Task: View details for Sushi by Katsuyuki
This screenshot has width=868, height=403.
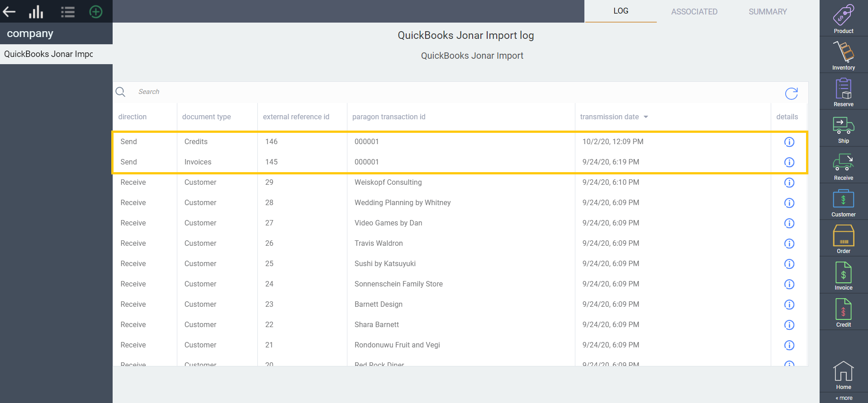Action: (x=789, y=264)
